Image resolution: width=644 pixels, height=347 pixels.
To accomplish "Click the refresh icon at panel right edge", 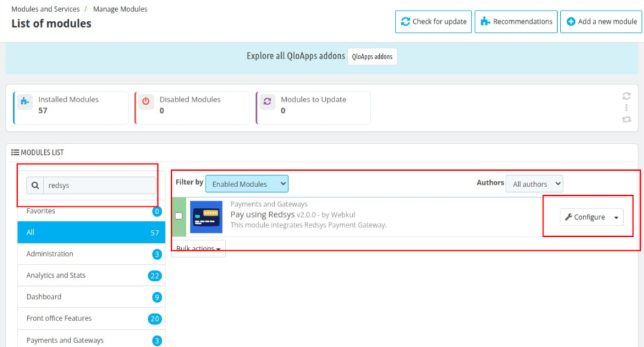I will pyautogui.click(x=626, y=96).
